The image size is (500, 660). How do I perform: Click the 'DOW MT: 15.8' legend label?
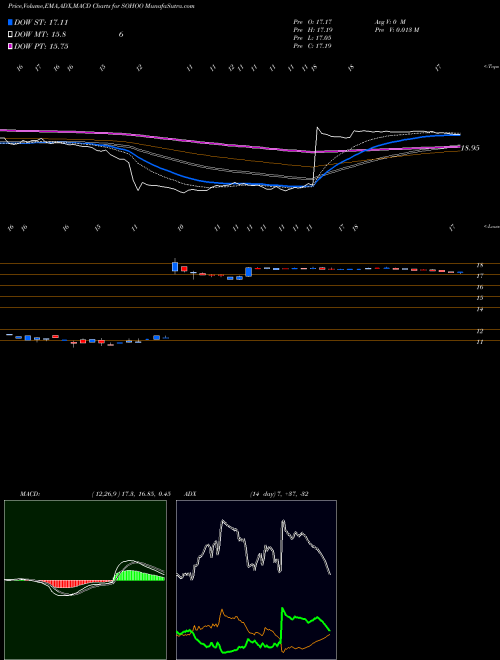tap(40, 35)
